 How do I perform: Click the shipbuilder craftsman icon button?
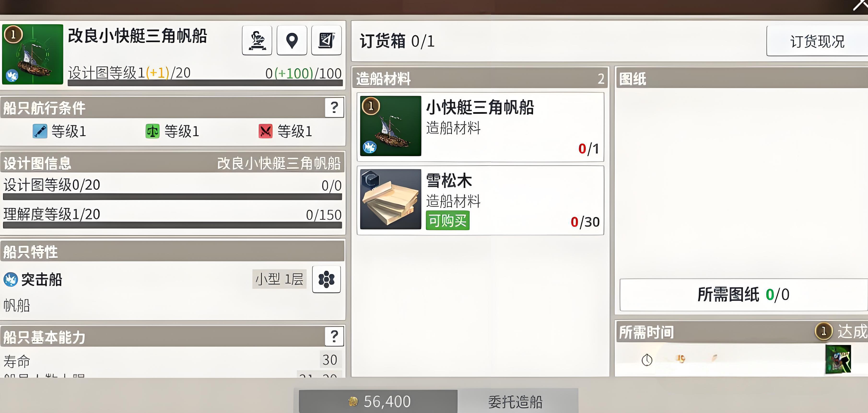(x=257, y=40)
